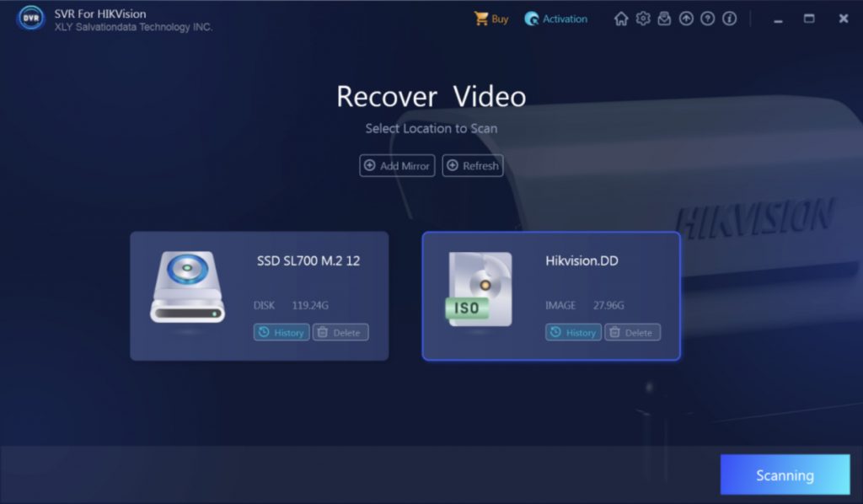The image size is (863, 504).
Task: Maximize the SVR window
Action: [x=809, y=19]
